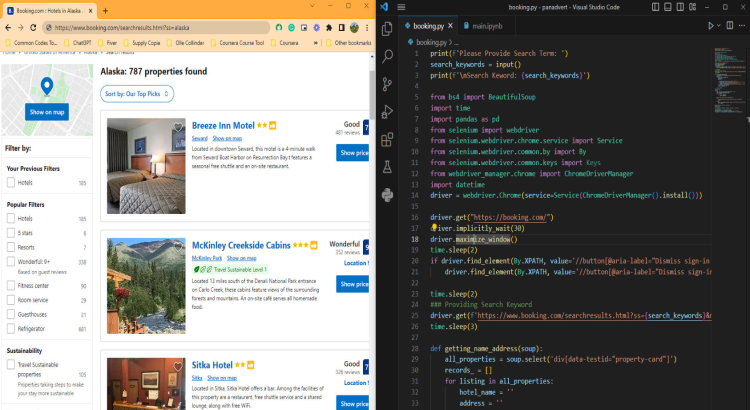Viewport: 750px width, 410px height.
Task: Save Breeze Inn Motel with heart icon
Action: click(178, 127)
